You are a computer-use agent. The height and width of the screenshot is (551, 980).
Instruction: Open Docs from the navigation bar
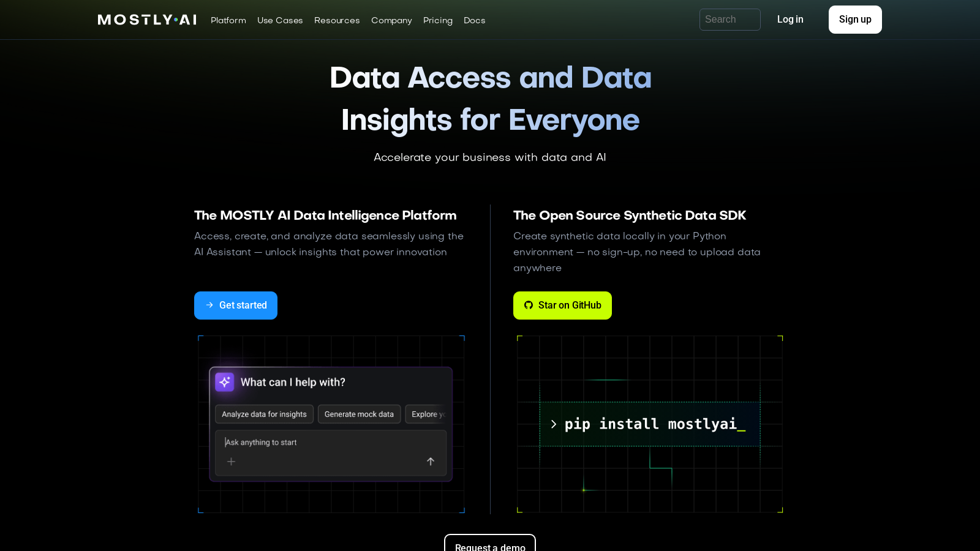[474, 20]
